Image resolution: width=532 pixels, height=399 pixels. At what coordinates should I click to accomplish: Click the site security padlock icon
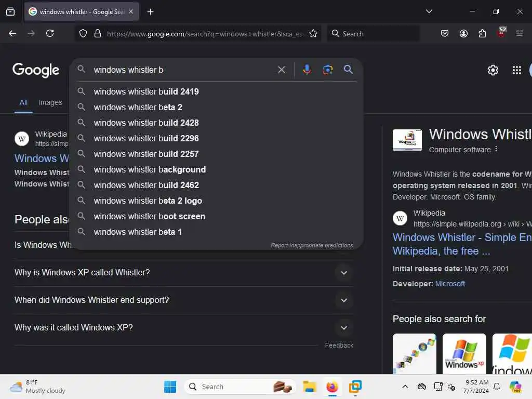click(x=97, y=33)
